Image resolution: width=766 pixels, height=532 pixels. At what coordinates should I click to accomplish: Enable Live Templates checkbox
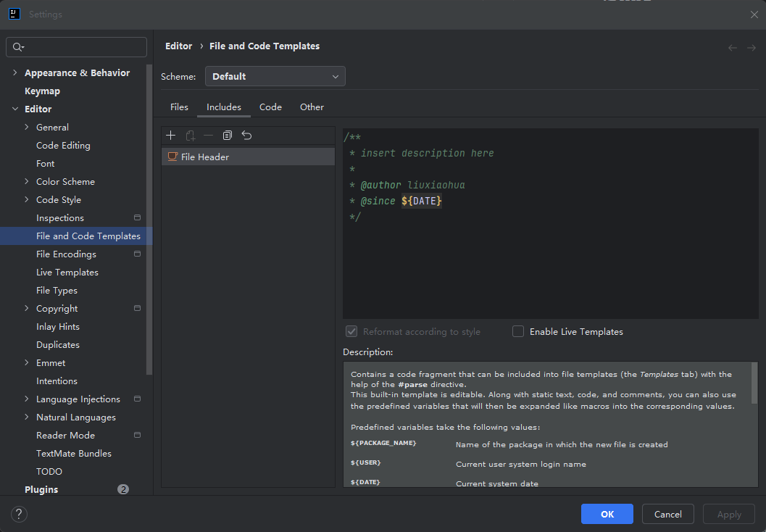point(518,331)
